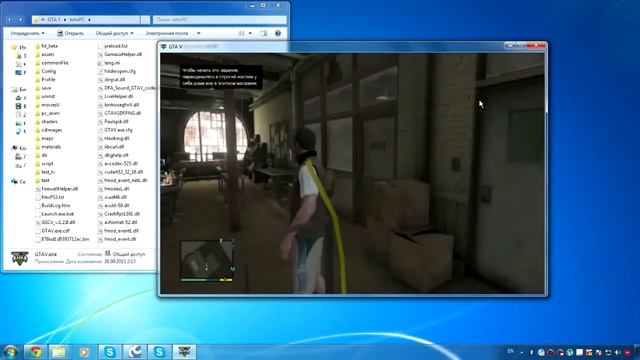Open the Windows Start menu orb
Screen dimensions: 640x360
(x=10, y=352)
